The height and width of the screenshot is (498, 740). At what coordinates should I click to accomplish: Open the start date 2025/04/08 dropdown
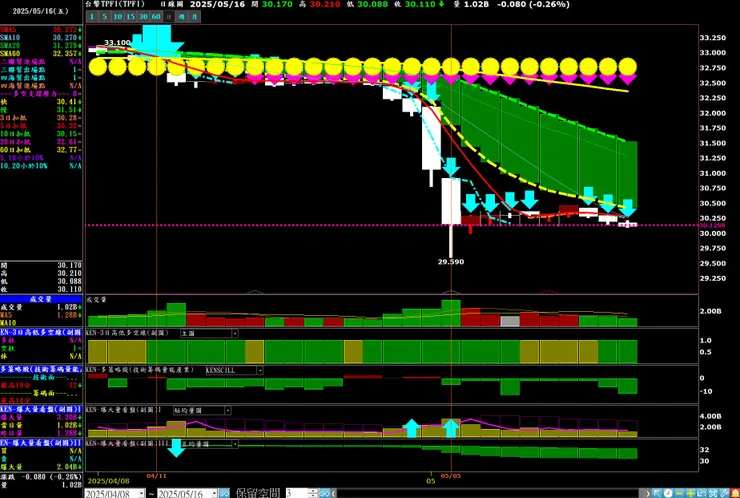click(x=142, y=493)
